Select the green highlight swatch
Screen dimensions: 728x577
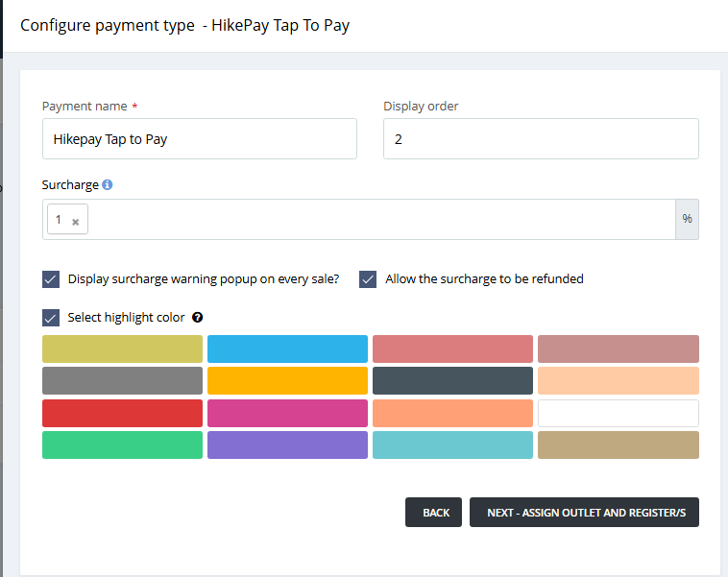[122, 445]
